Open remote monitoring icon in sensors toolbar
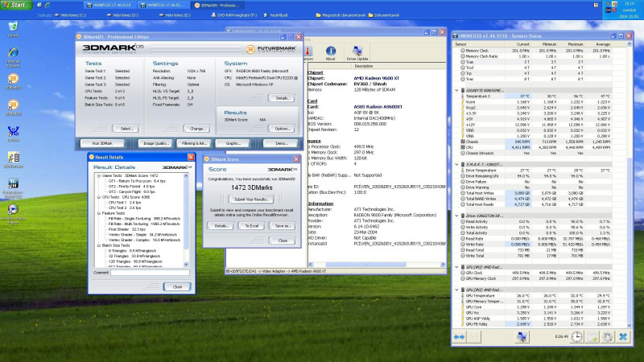This screenshot has height=362, width=644. 522,337
